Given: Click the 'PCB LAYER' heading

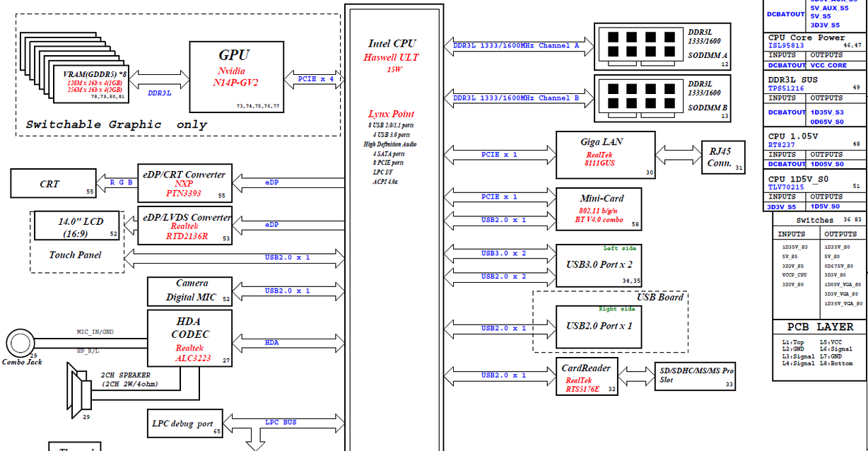Looking at the screenshot, I should point(820,327).
